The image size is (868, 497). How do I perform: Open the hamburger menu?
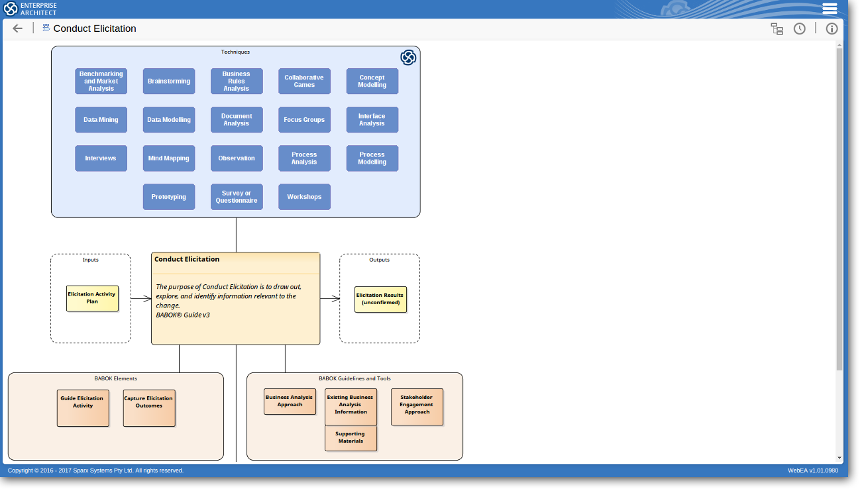(x=830, y=9)
